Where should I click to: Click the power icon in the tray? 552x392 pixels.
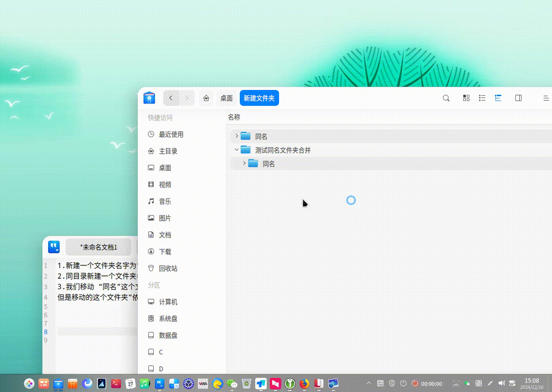(x=403, y=383)
